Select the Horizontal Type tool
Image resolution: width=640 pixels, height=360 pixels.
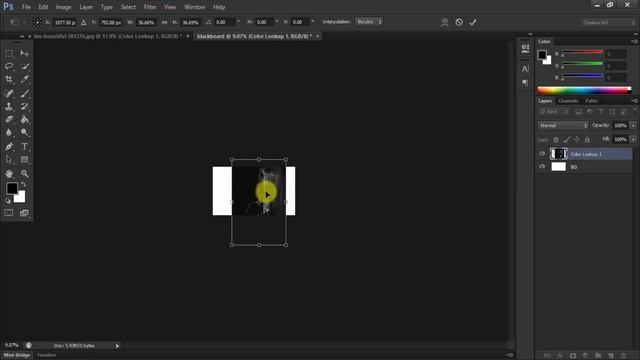(24, 147)
